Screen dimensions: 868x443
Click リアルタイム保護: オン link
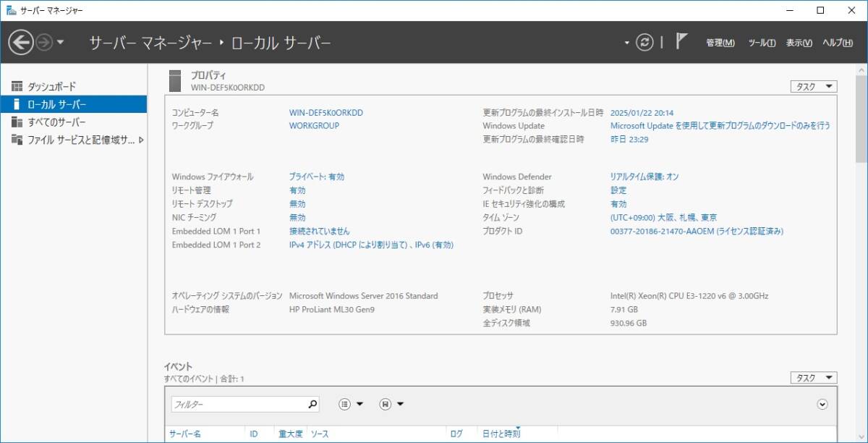point(644,177)
